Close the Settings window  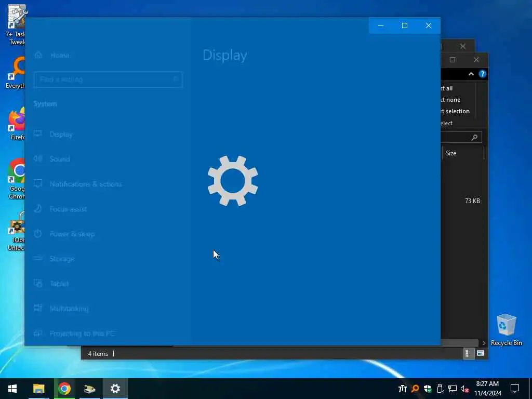429,25
